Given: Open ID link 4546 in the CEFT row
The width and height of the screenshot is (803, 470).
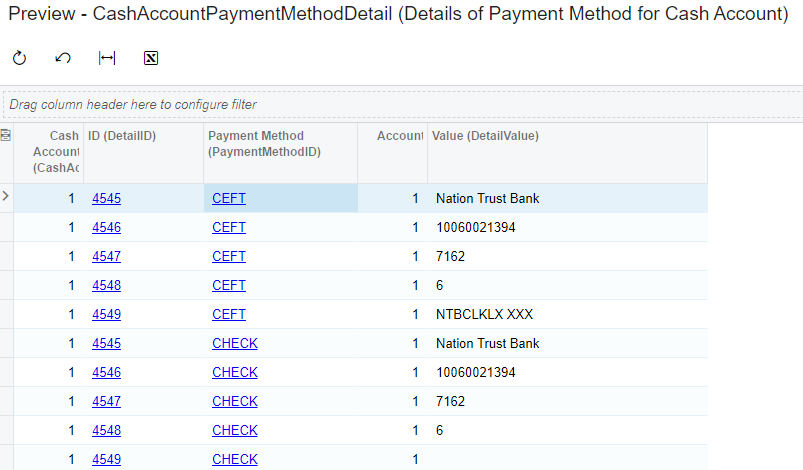Looking at the screenshot, I should tap(107, 227).
